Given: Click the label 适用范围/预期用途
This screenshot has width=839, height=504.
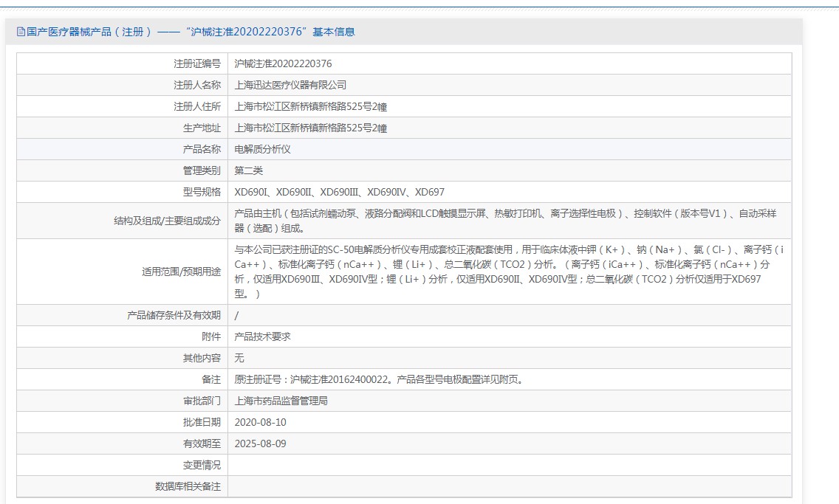Looking at the screenshot, I should pyautogui.click(x=181, y=272).
